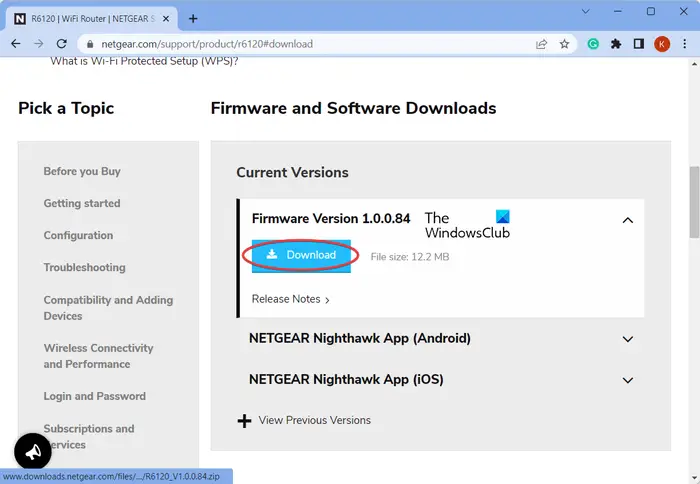Click the scrollbar down arrow
This screenshot has height=484, width=700.
(694, 478)
